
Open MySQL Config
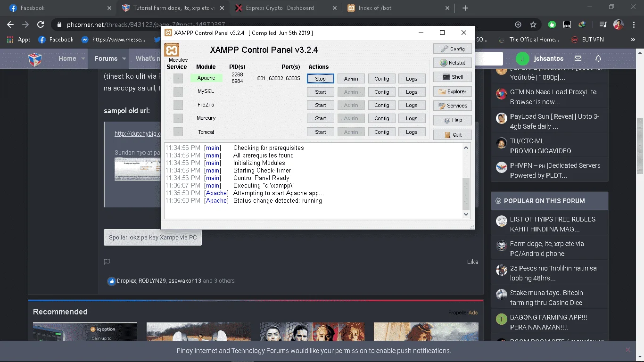coord(382,92)
